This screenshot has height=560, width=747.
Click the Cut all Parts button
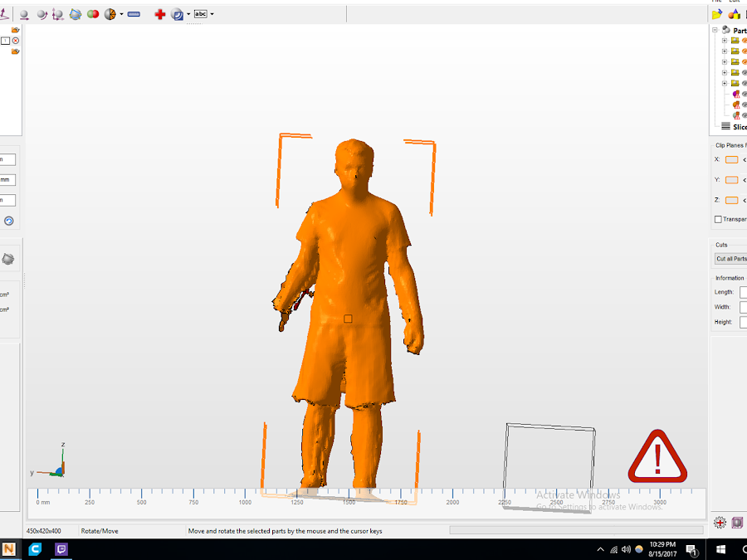[x=730, y=259]
